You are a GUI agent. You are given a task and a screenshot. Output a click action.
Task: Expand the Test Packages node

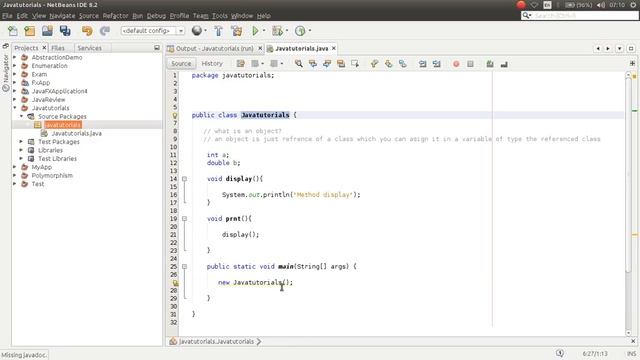(21, 142)
